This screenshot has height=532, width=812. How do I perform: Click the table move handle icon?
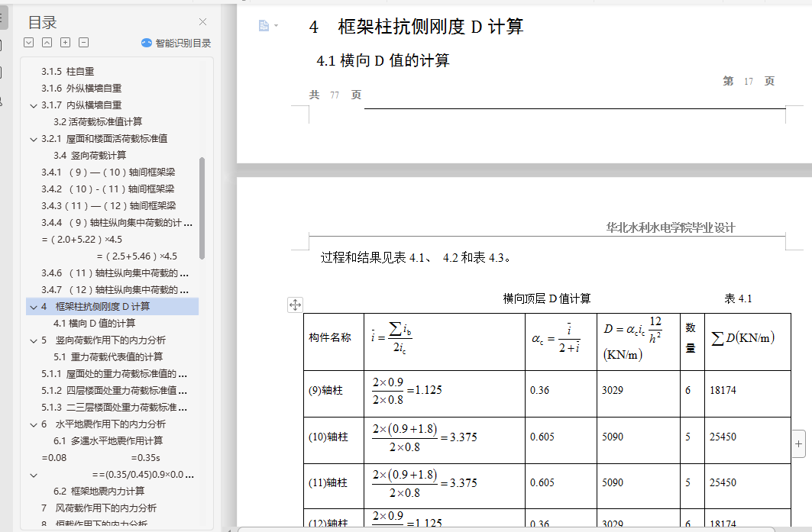(x=295, y=305)
